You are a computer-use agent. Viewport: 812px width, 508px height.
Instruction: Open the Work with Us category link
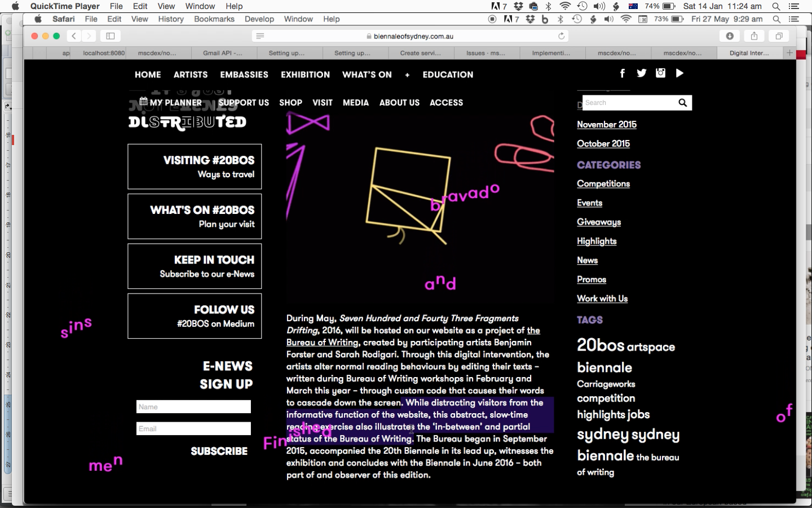point(602,299)
